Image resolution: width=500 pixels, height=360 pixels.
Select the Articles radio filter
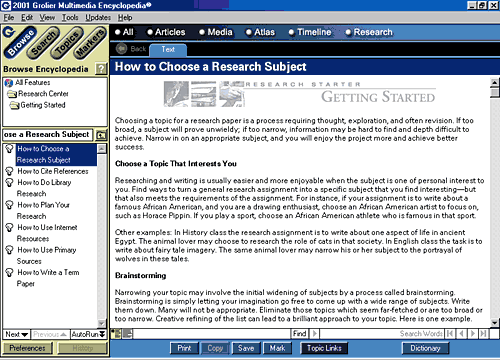pos(166,32)
